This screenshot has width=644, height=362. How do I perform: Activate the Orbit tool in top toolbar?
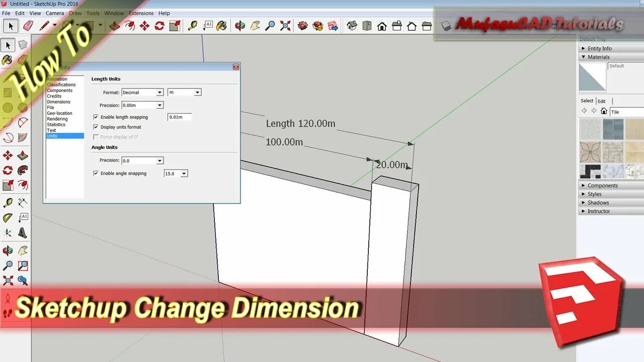point(240,26)
